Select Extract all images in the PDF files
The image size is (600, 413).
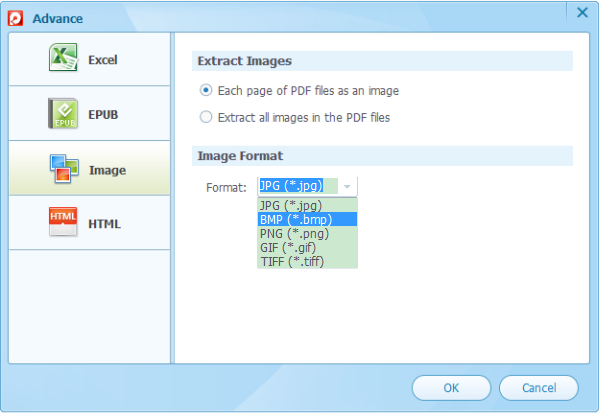coord(206,117)
